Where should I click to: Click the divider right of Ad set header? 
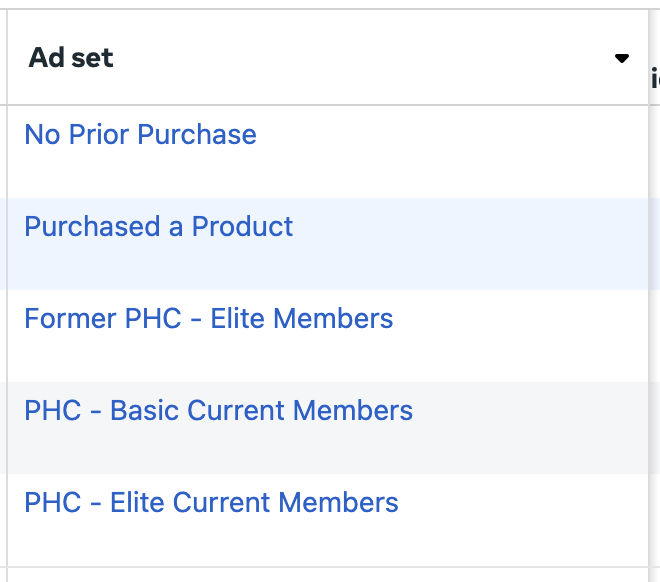649,57
